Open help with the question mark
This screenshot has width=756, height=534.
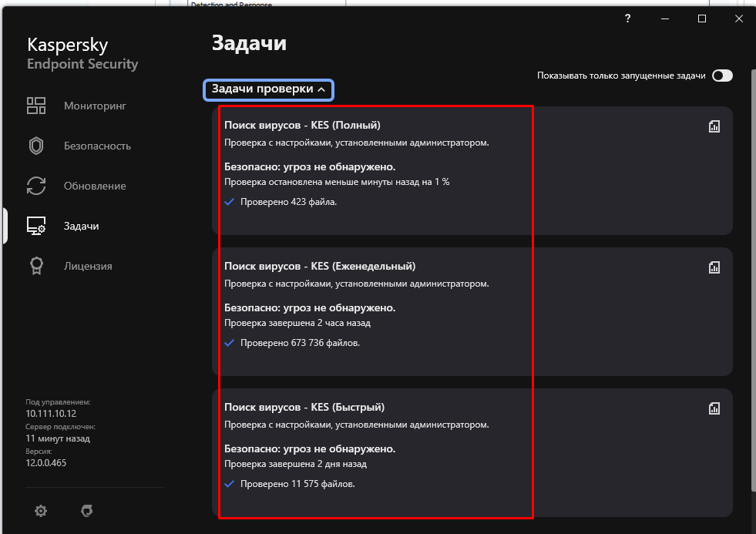tap(627, 18)
